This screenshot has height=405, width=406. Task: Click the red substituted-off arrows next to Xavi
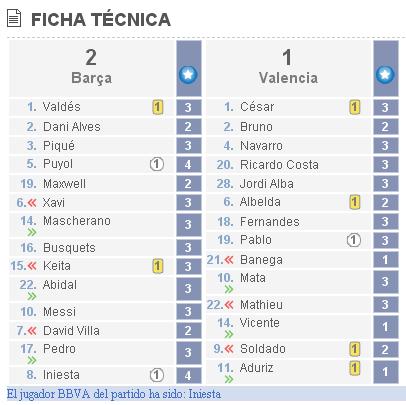32,202
